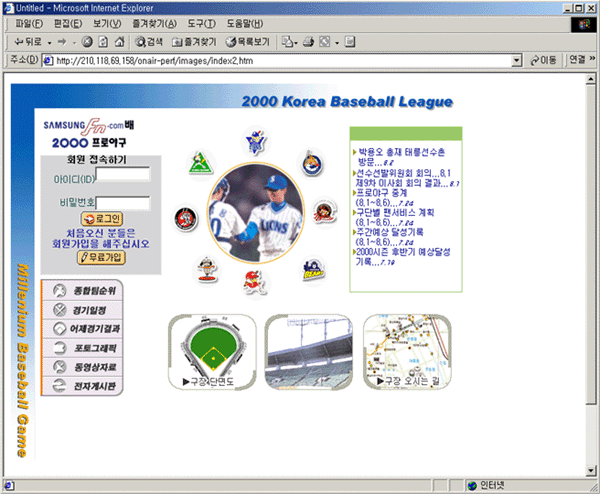Click the address bar URL field

[282, 60]
